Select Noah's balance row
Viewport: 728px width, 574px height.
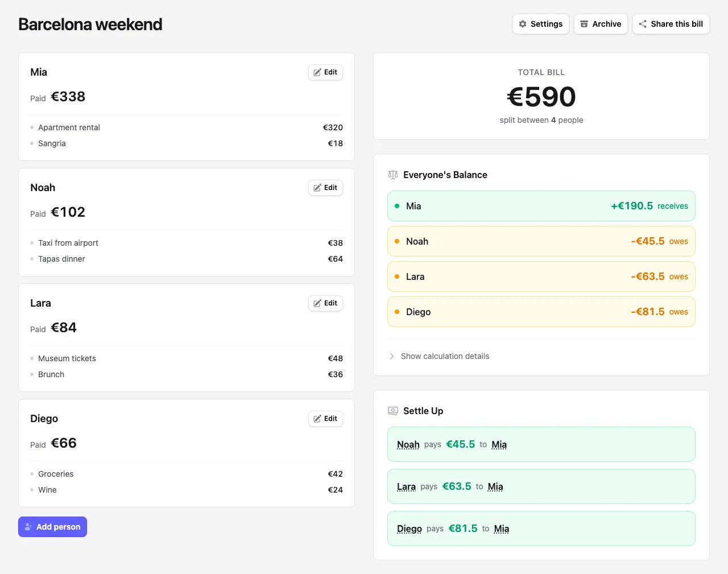tap(541, 241)
